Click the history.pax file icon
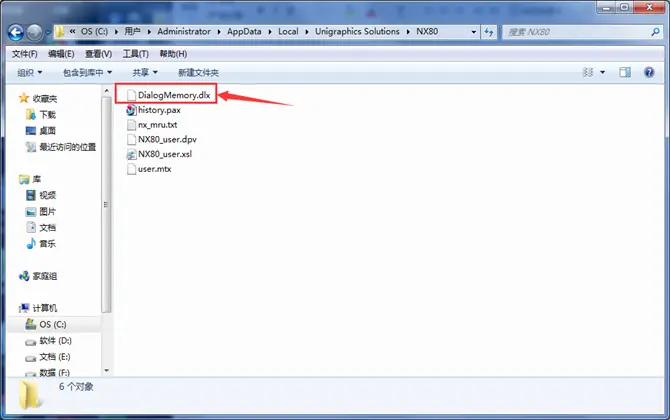Image resolution: width=670 pixels, height=420 pixels. (x=131, y=110)
